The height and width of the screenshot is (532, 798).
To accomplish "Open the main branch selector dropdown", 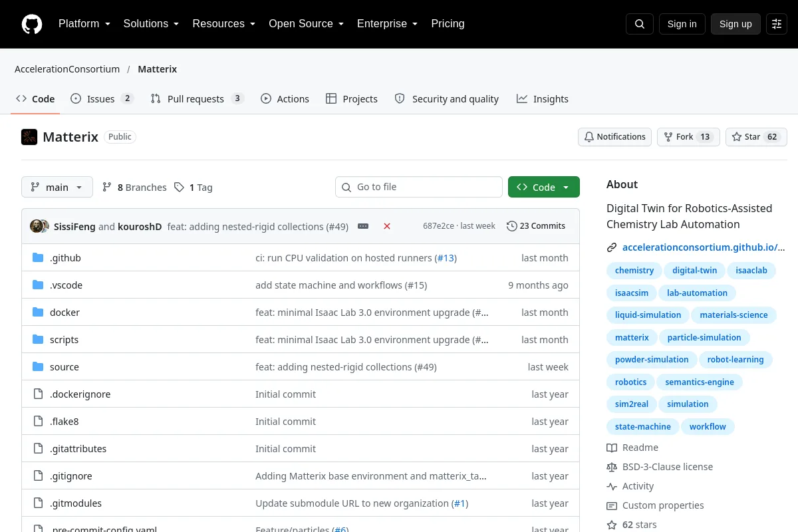I will click(x=57, y=188).
